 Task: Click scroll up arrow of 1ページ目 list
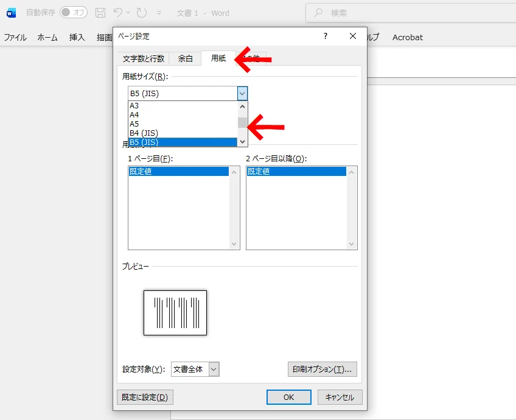click(234, 172)
